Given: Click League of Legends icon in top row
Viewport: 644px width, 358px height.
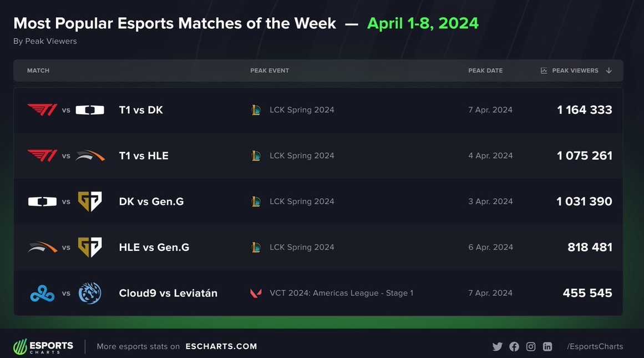Looking at the screenshot, I should coord(256,110).
